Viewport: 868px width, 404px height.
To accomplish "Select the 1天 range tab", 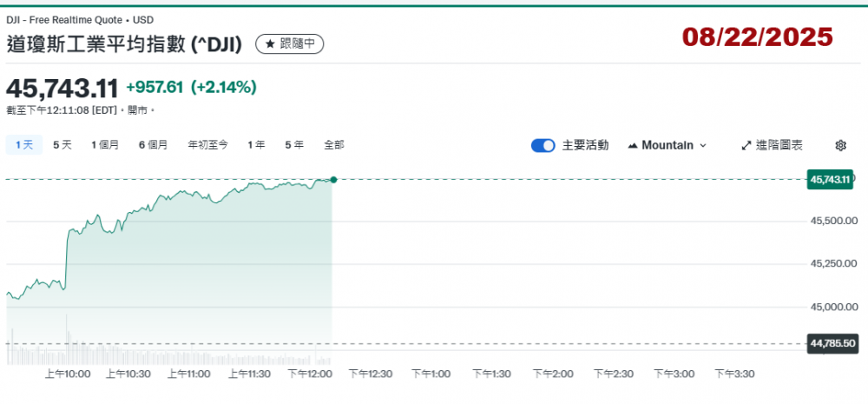I will coord(23,145).
